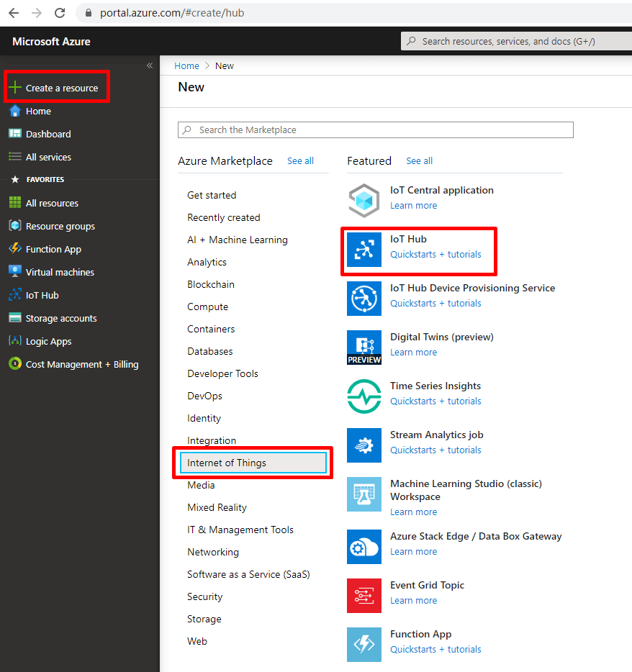Click See all next to Azure Marketplace

point(300,160)
